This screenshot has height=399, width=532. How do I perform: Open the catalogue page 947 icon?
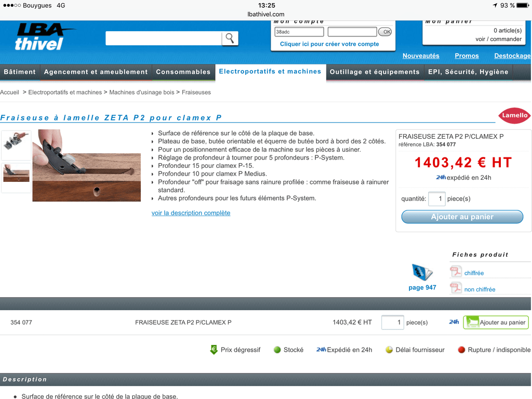coord(422,272)
